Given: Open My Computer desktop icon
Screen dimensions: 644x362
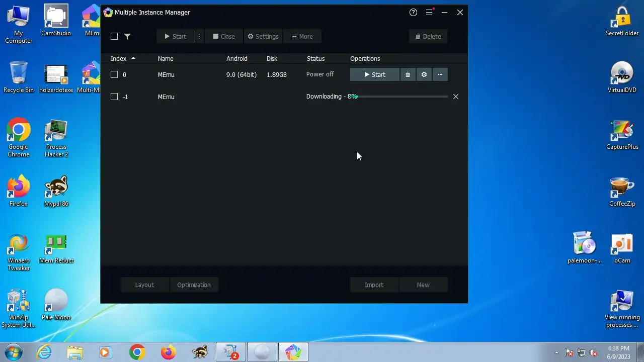Looking at the screenshot, I should point(19,24).
